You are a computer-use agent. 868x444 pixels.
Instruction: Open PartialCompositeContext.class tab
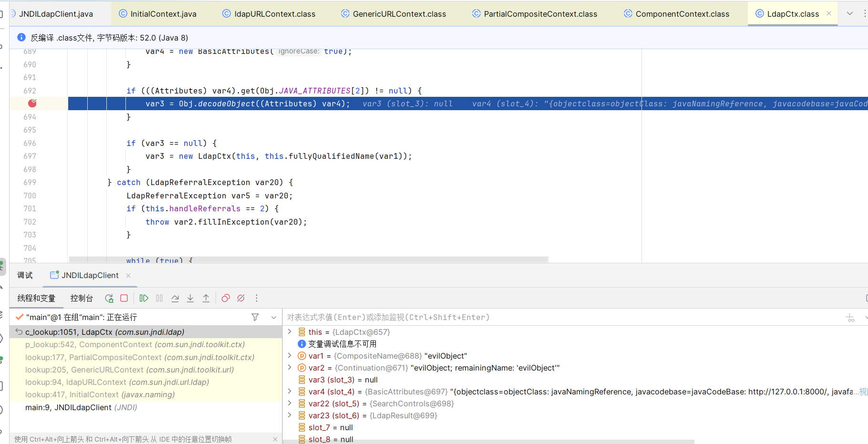pos(535,14)
